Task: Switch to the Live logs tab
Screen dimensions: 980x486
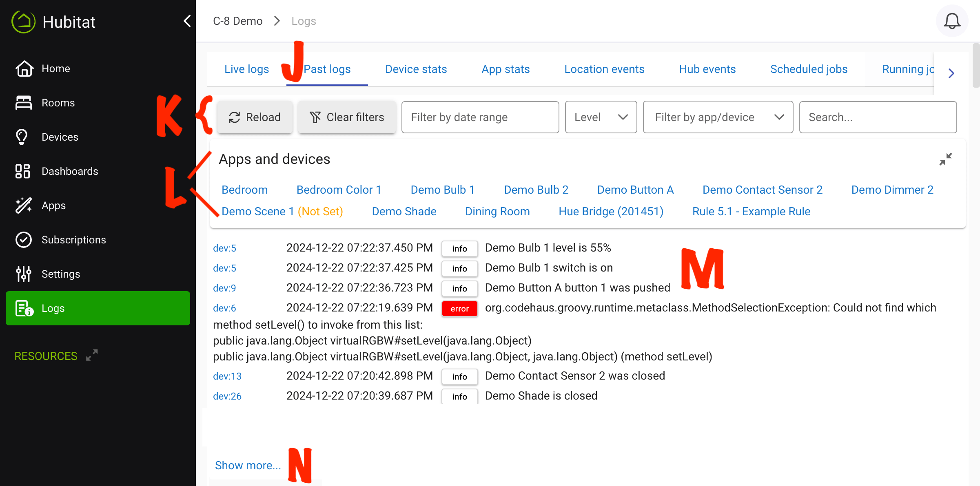Action: coord(246,69)
